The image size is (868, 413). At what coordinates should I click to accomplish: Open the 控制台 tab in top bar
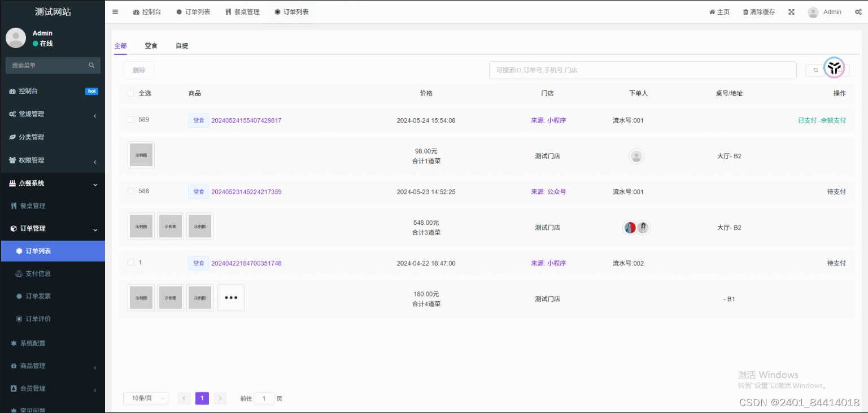(x=147, y=12)
